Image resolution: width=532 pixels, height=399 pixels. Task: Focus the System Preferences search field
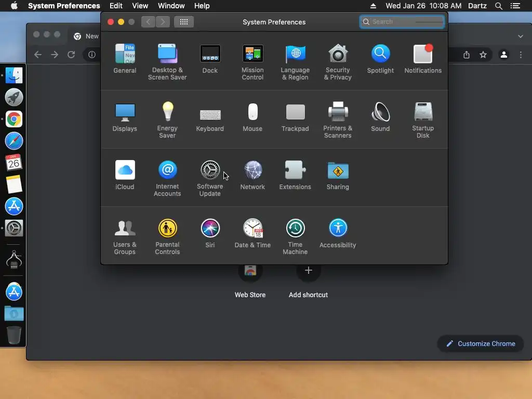pos(402,22)
